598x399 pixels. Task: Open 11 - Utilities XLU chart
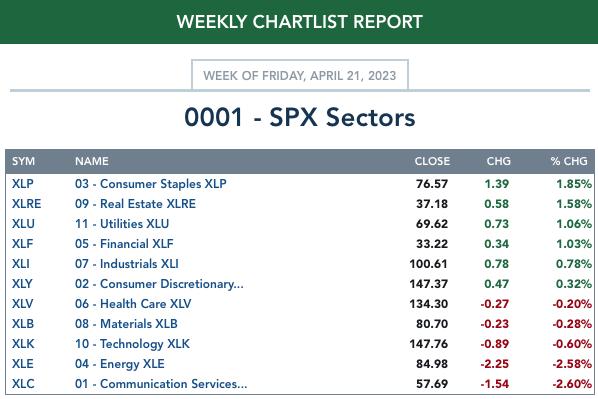[122, 224]
